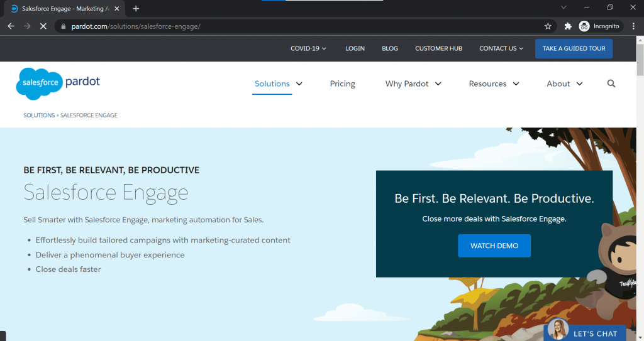Expand Solutions menu chevron
The image size is (644, 341).
tap(299, 84)
